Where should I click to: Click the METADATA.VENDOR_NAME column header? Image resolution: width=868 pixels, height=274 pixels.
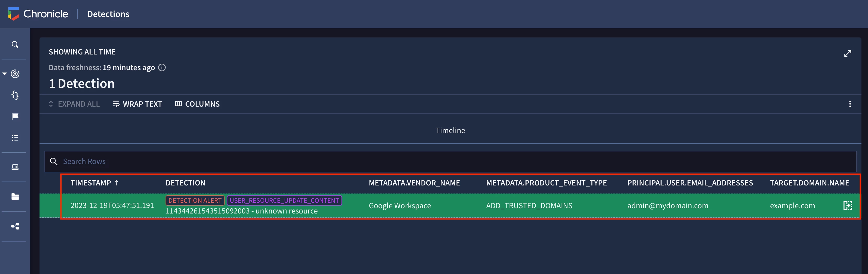[414, 183]
